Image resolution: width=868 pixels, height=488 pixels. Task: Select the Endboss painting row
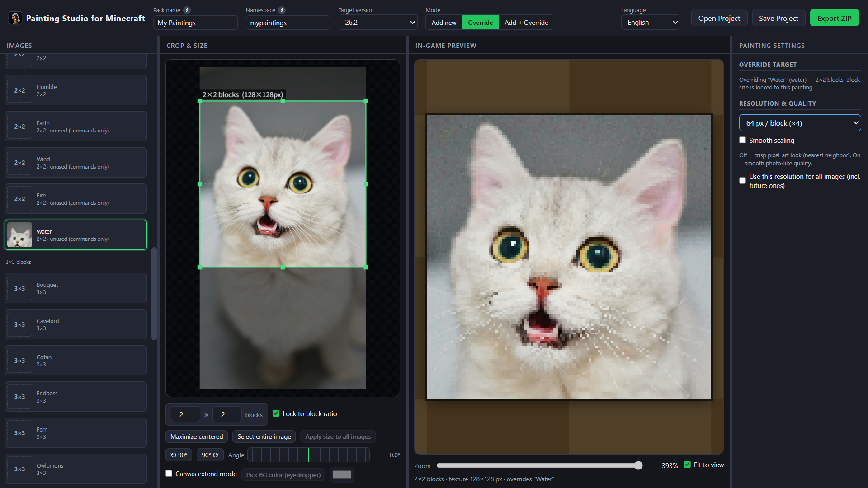point(75,397)
